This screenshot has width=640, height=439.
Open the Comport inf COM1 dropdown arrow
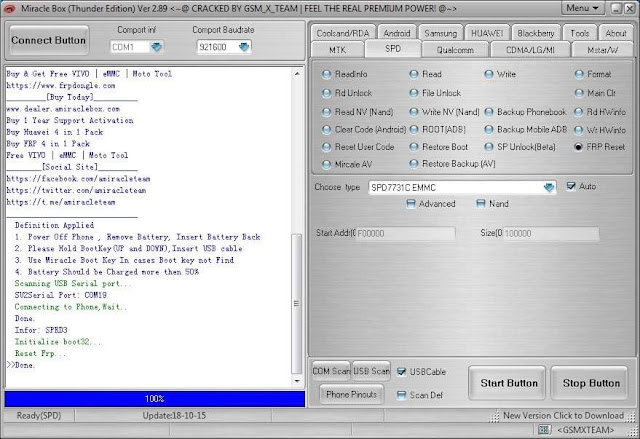tap(157, 47)
